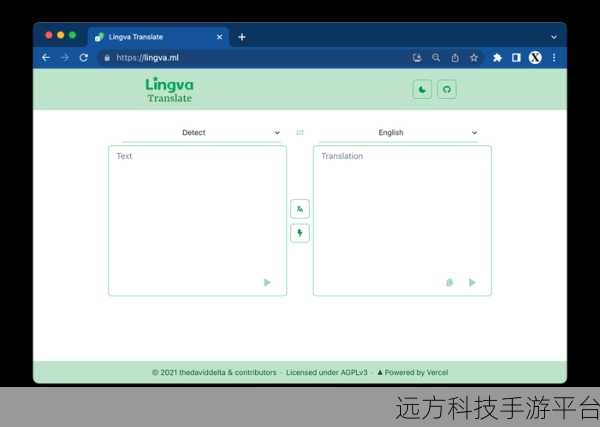
Task: Swap source and target languages
Action: 300,133
